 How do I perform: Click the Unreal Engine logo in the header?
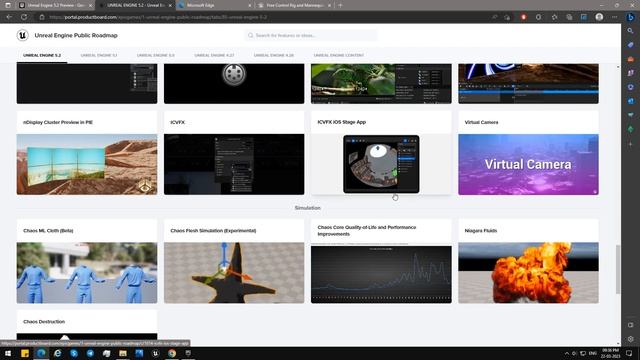click(x=22, y=36)
